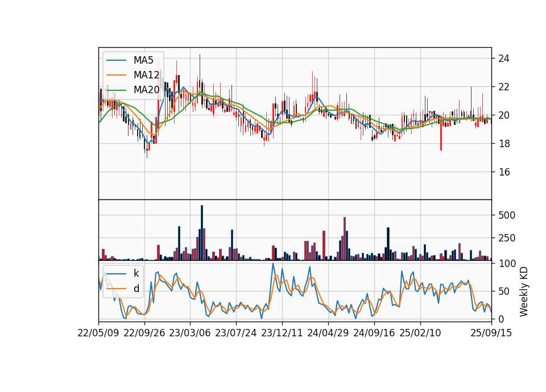Click the 25/02/10 date label
This screenshot has height=392, width=546.
tap(420, 333)
